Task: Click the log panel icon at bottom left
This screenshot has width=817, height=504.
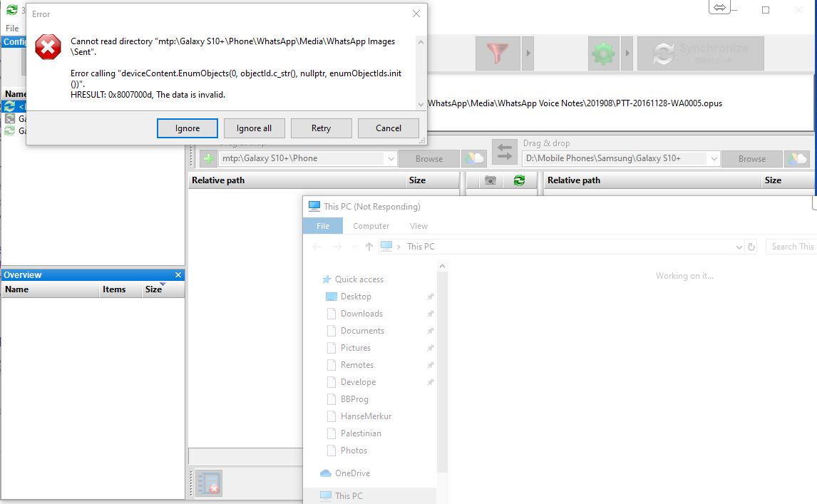Action: pos(209,483)
